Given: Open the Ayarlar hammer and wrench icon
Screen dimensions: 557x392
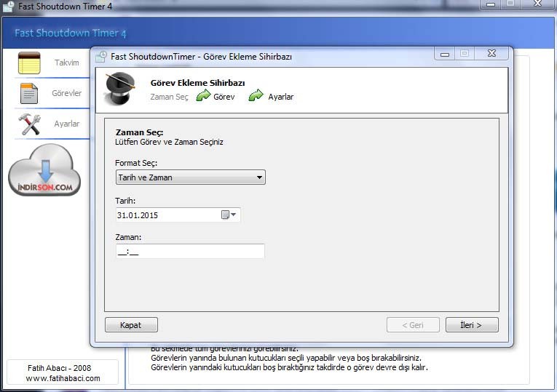Looking at the screenshot, I should 29,124.
